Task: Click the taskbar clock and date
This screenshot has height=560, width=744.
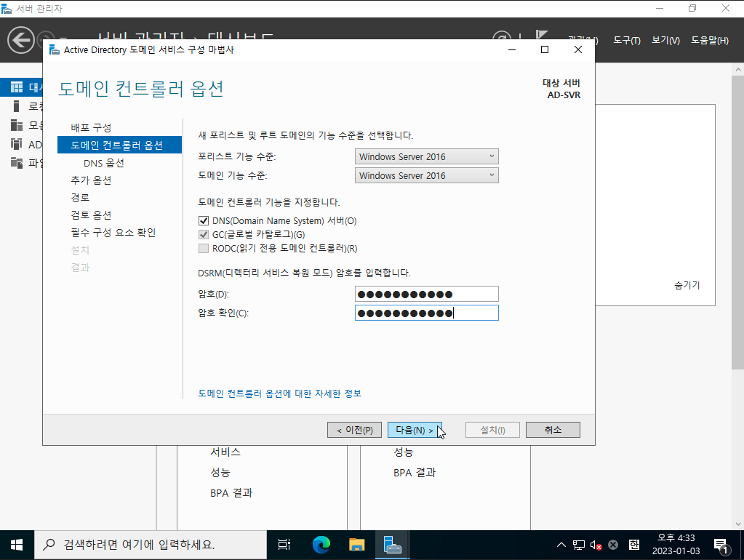Action: click(x=676, y=545)
